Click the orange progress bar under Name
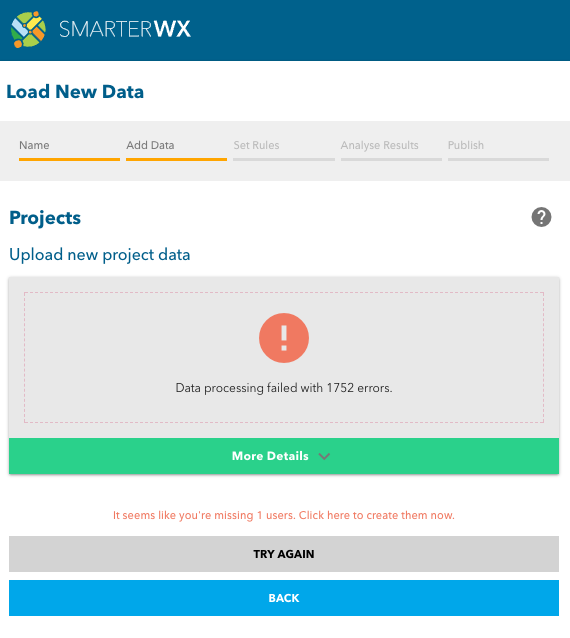This screenshot has height=638, width=570. (x=69, y=160)
